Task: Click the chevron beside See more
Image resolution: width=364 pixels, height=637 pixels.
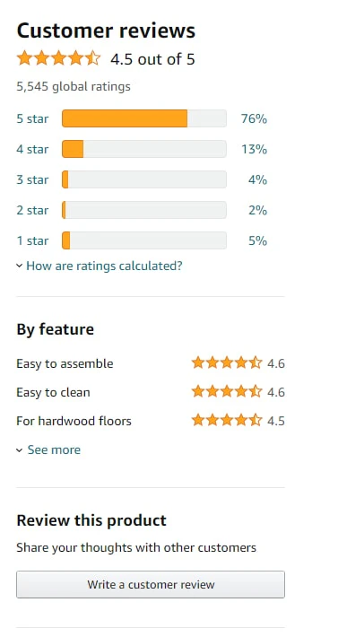Action: tap(19, 450)
